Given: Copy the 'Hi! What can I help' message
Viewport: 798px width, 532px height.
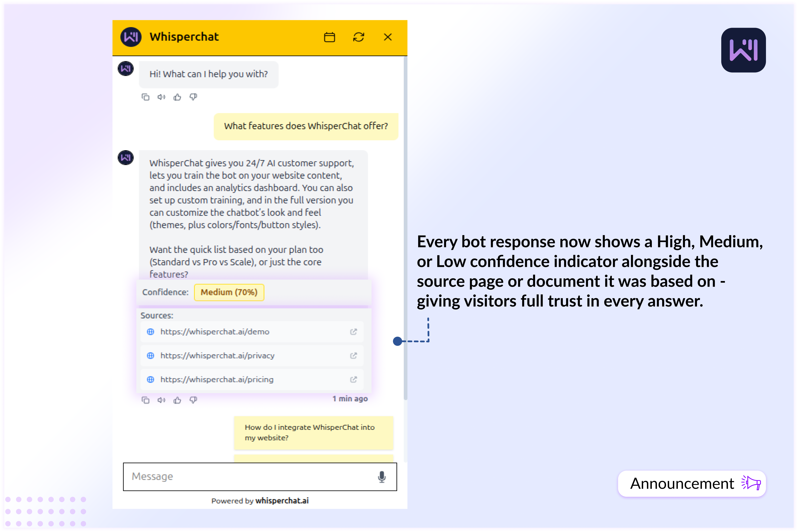Looking at the screenshot, I should coord(145,97).
